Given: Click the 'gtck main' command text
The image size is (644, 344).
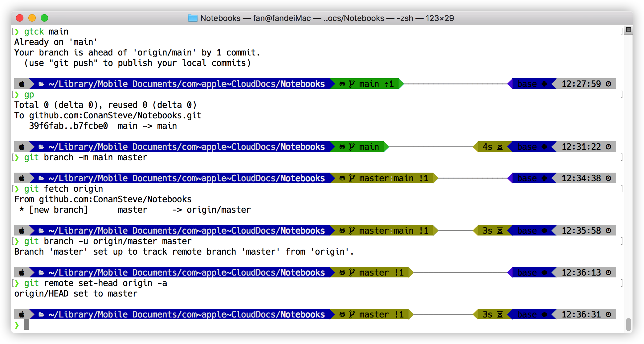Looking at the screenshot, I should point(46,31).
